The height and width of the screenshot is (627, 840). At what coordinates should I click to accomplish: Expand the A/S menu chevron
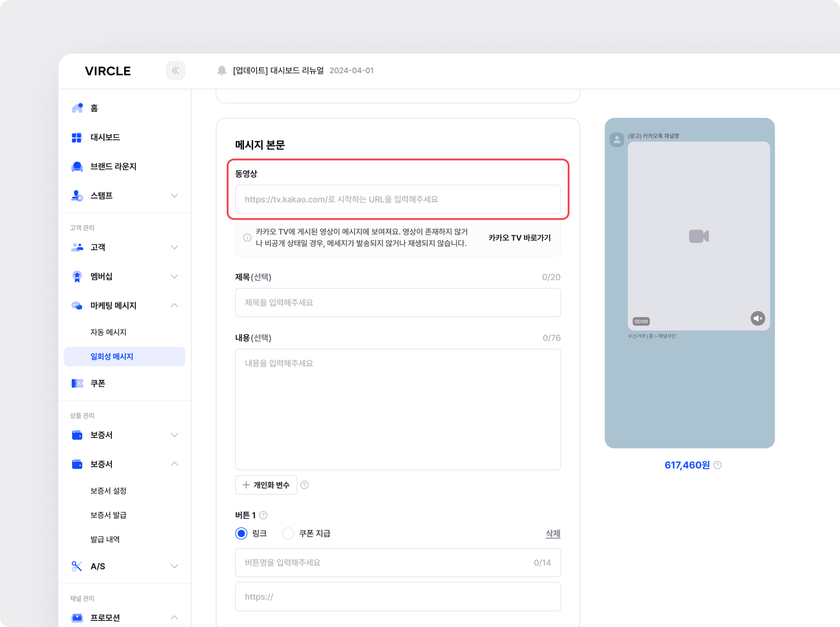(x=174, y=566)
